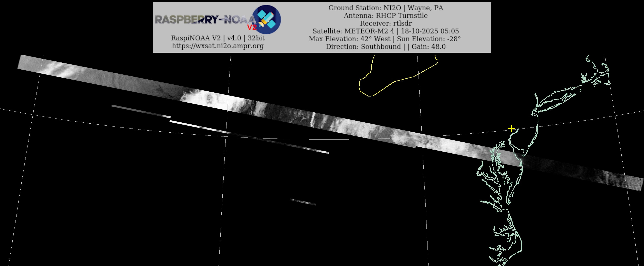
Task: Click the Ground Station NI2O Wayne, PA text
Action: (x=386, y=8)
